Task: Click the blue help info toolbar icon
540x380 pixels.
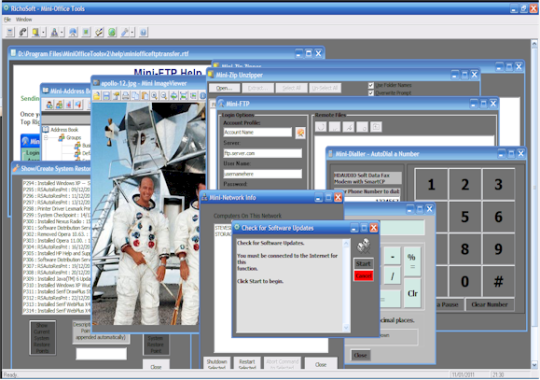Action: (143, 32)
